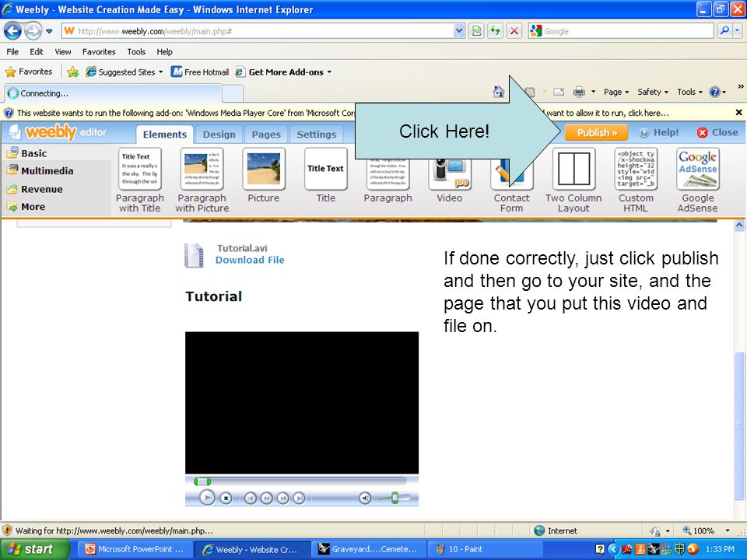This screenshot has width=747, height=560.
Task: Switch to the Settings tab
Action: click(x=317, y=135)
